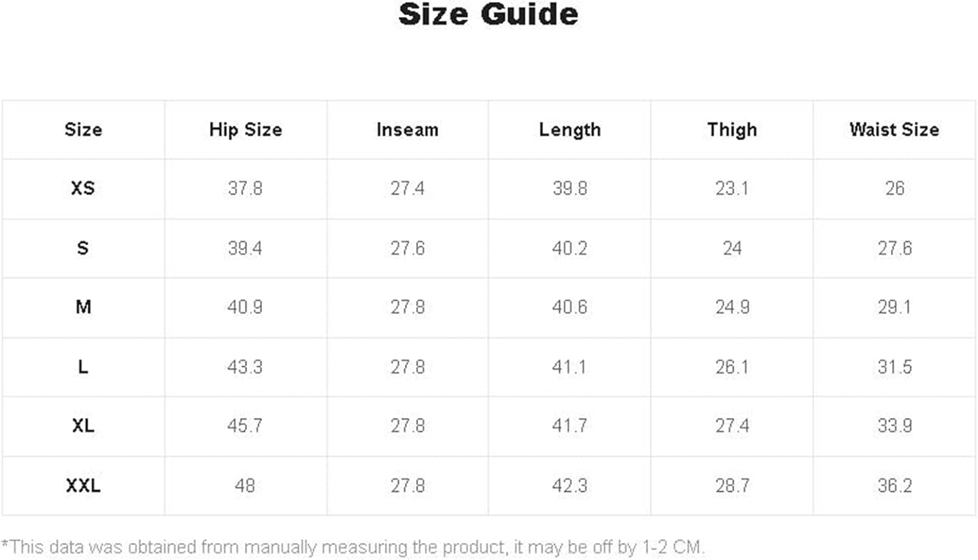Click the XXL waist value 36.2

pyautogui.click(x=894, y=486)
